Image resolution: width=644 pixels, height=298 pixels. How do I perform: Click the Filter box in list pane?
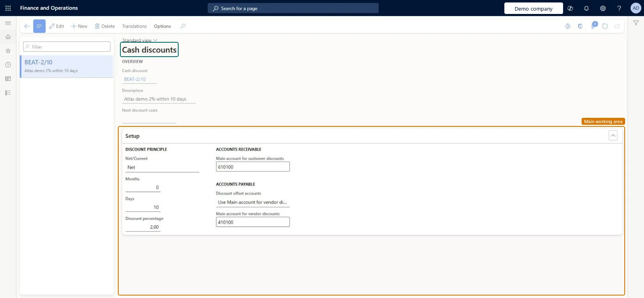67,47
